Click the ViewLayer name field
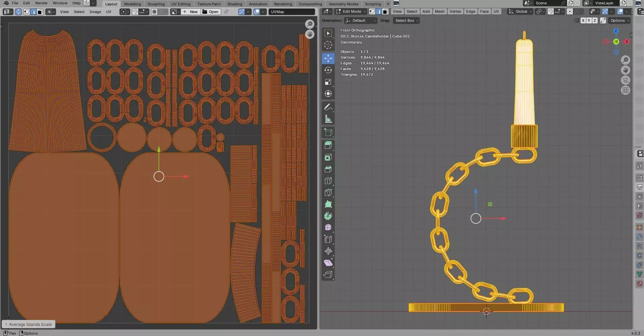The height and width of the screenshot is (336, 644). click(606, 3)
